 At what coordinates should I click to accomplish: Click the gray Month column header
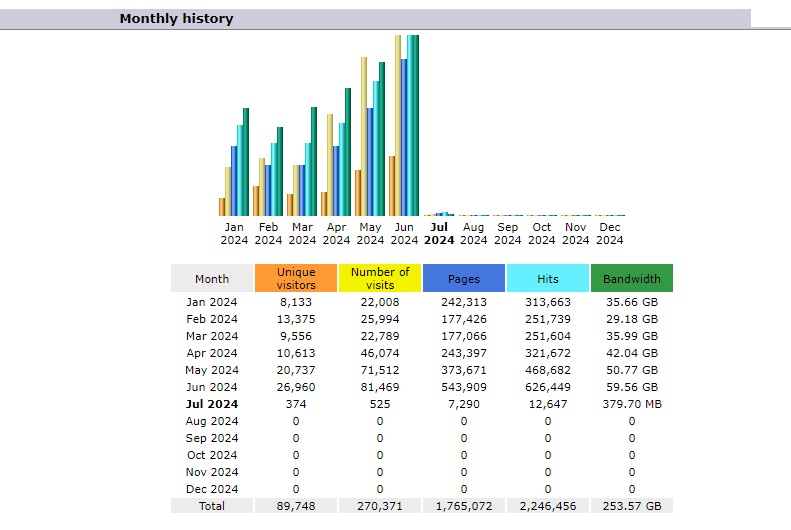click(x=212, y=279)
